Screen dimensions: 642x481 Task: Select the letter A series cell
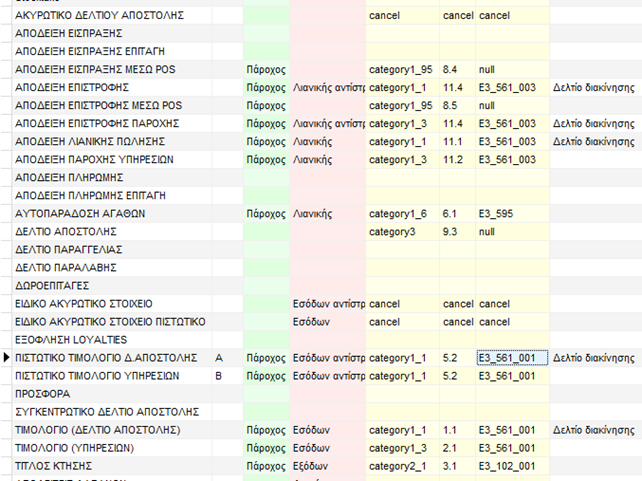[219, 357]
